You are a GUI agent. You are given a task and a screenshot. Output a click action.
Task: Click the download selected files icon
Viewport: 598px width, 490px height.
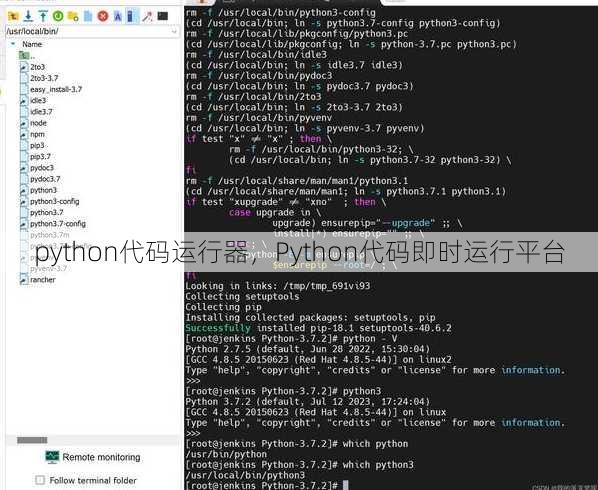tap(28, 16)
